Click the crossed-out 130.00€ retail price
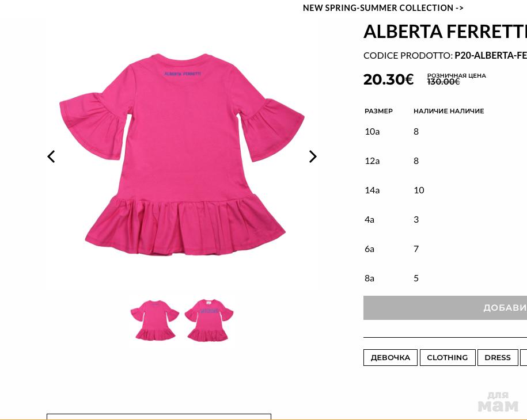 [443, 82]
